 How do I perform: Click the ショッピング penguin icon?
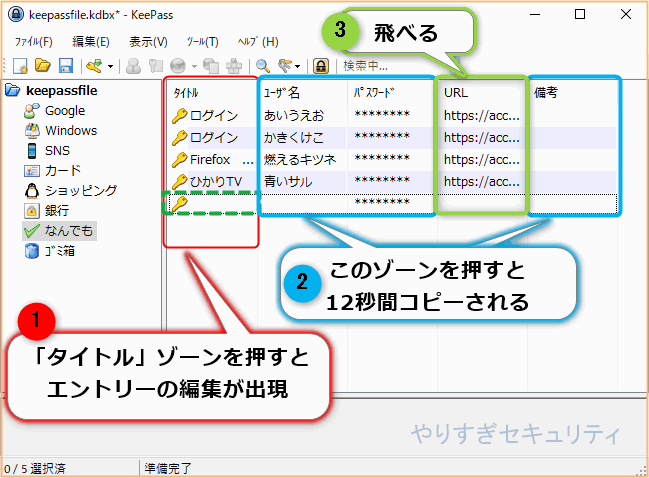coord(31,191)
